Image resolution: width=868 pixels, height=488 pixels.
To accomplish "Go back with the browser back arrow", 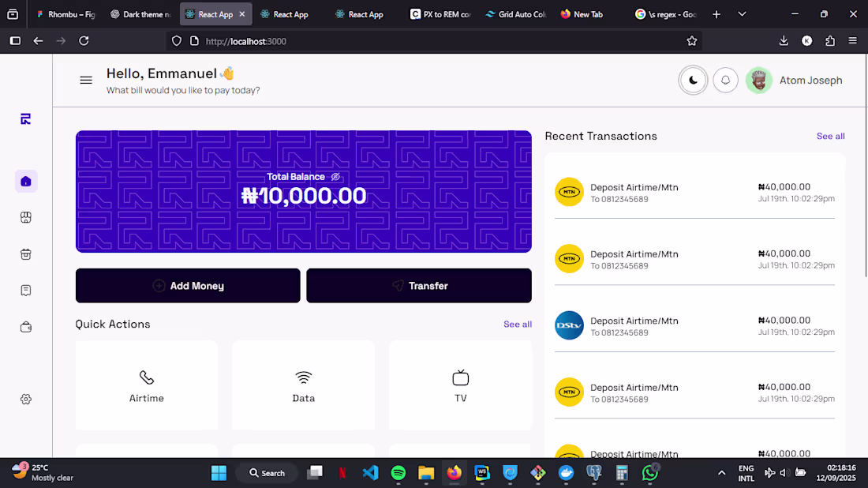I will click(x=38, y=41).
